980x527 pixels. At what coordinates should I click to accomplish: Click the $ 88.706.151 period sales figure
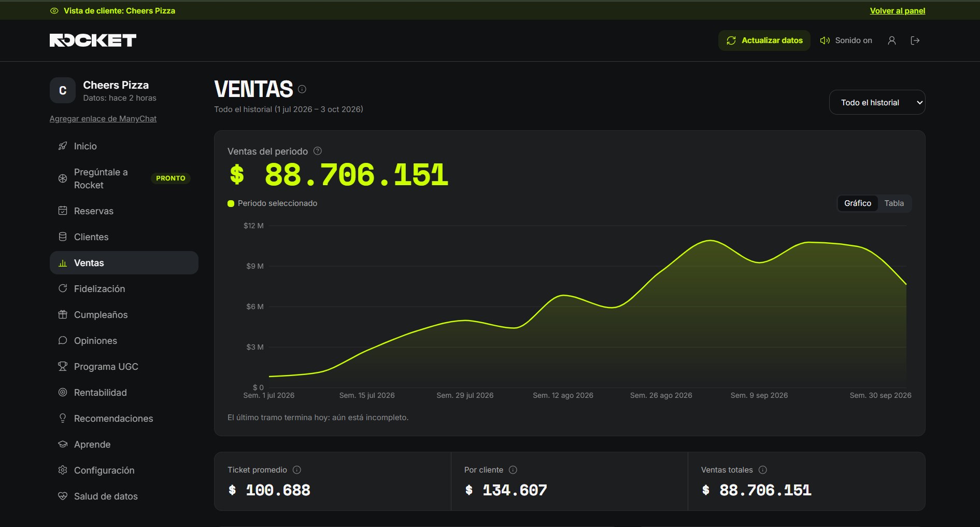point(339,175)
